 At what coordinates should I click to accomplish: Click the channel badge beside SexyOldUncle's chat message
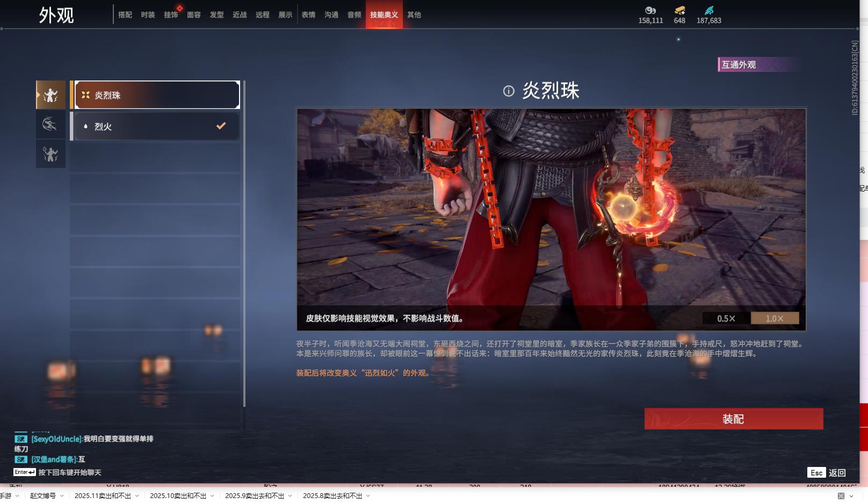pos(21,439)
